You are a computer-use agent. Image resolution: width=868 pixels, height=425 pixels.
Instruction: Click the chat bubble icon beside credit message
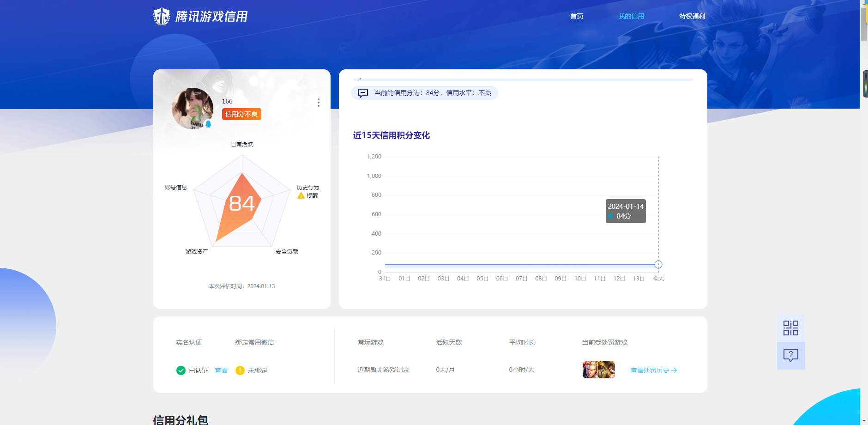point(363,93)
